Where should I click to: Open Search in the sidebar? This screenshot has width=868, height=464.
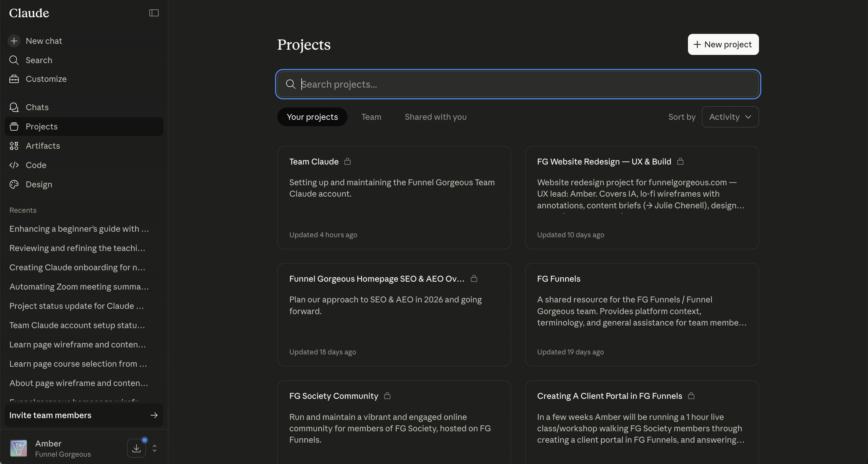[x=39, y=60]
